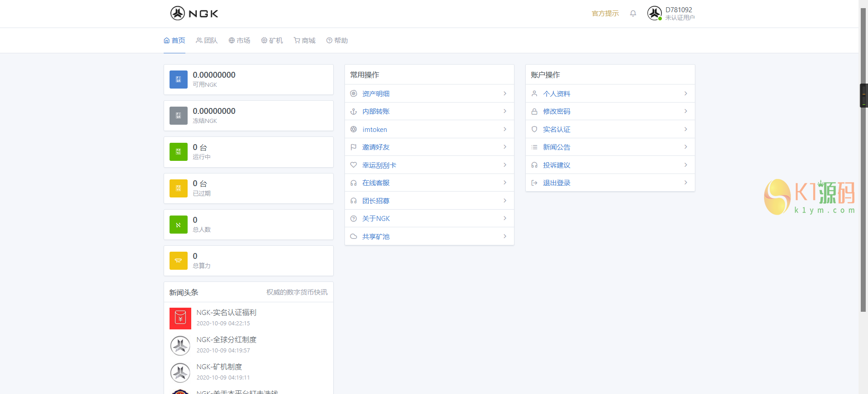This screenshot has width=868, height=394.
Task: Click the NGK logo in the header
Action: (x=194, y=13)
